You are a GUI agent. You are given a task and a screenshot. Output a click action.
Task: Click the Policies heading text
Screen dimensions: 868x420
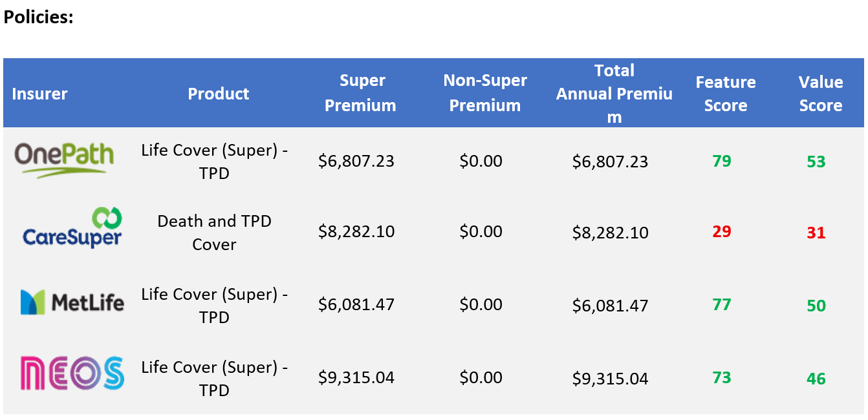38,17
